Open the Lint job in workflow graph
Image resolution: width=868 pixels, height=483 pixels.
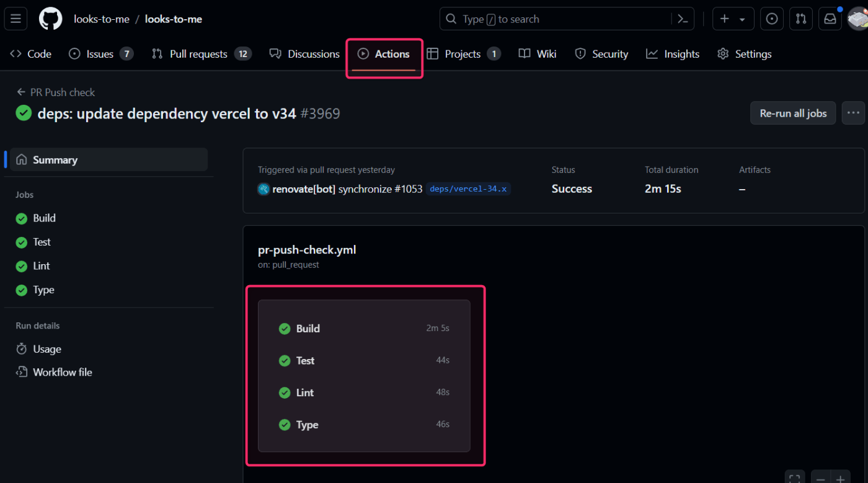[x=364, y=392]
